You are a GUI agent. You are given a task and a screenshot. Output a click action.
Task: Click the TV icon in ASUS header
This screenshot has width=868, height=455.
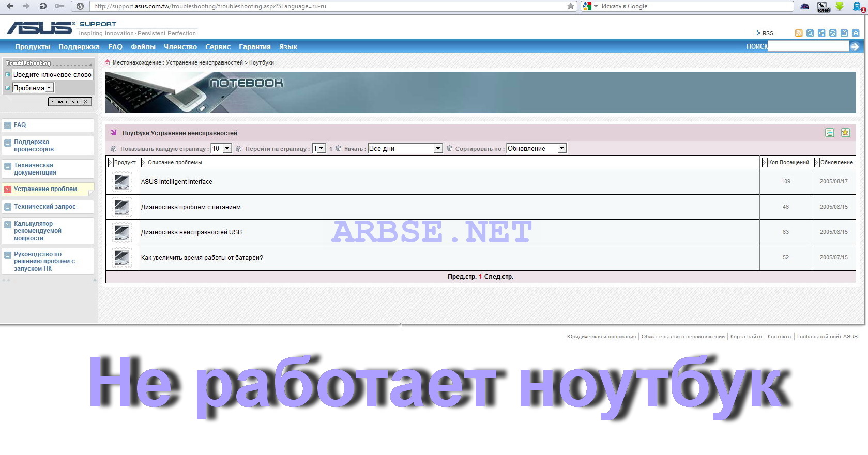tap(844, 33)
